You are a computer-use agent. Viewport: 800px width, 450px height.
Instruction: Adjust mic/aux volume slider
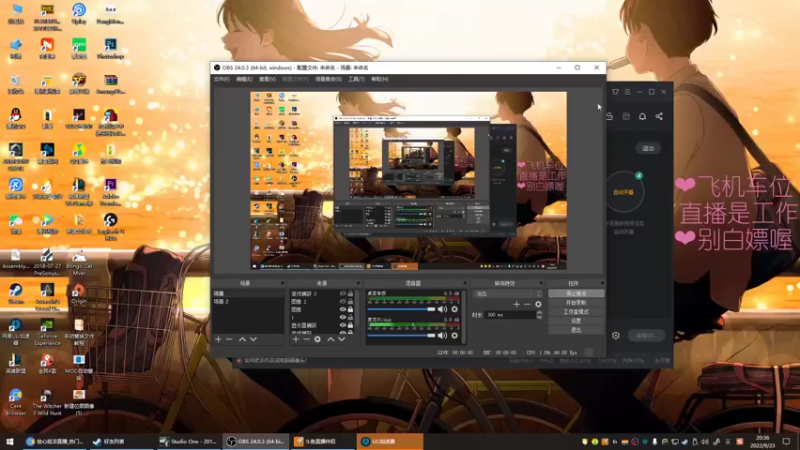click(x=402, y=335)
